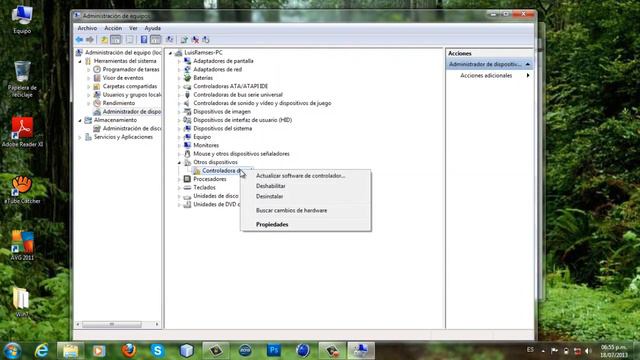Open the Archivo menu
Viewport: 640px width, 360px height.
point(87,28)
